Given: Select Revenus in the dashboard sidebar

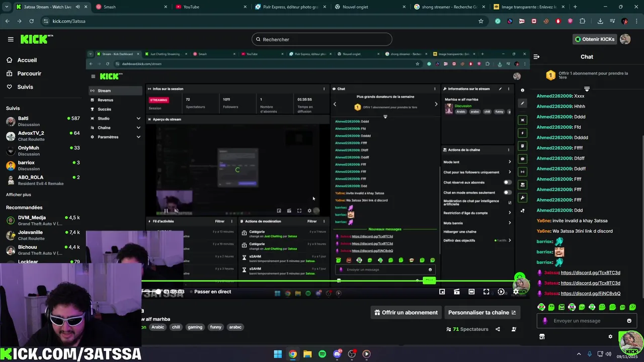Looking at the screenshot, I should point(115,100).
